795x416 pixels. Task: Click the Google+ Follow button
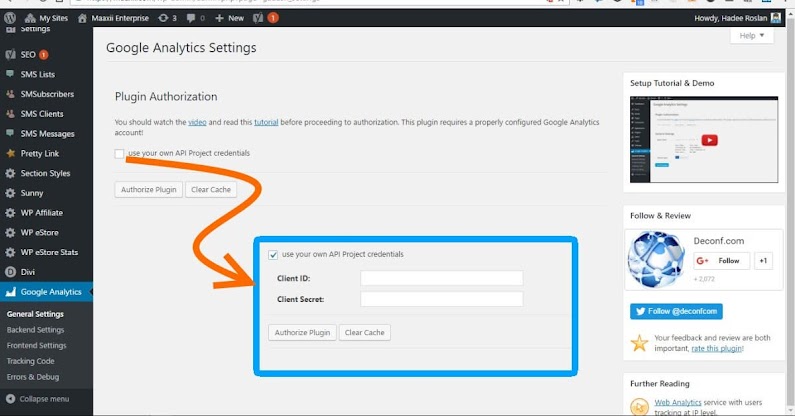coord(721,261)
